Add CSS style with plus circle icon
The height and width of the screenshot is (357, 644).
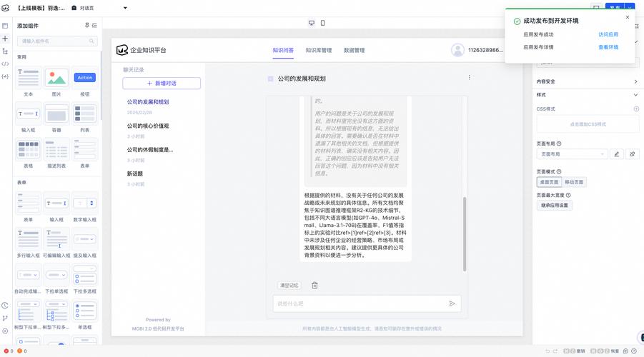pyautogui.click(x=636, y=109)
